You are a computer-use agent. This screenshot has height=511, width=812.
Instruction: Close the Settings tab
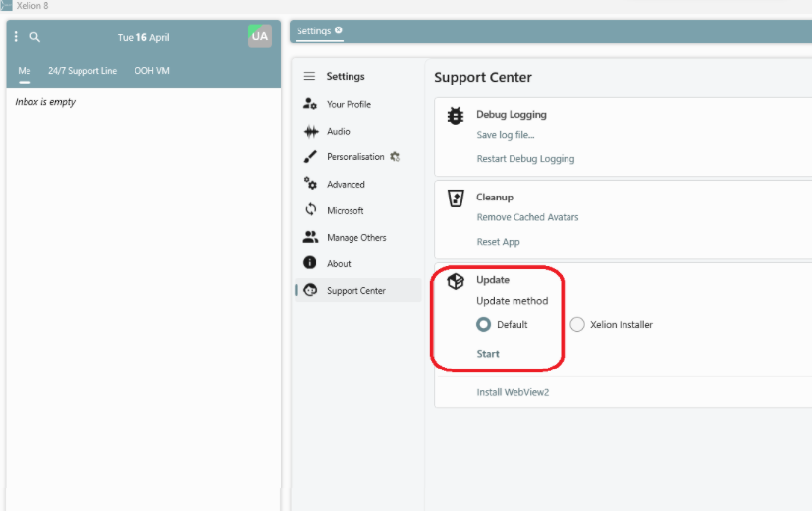click(x=339, y=30)
